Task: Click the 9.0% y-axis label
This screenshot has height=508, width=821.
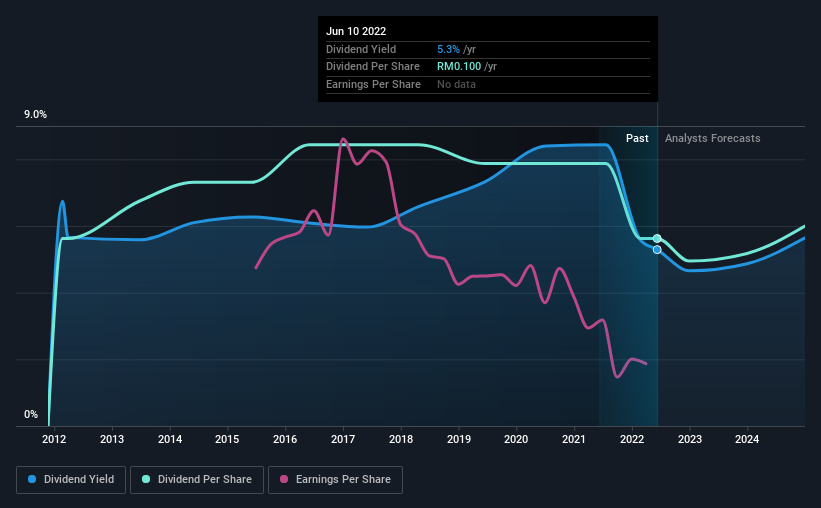Action: (x=35, y=115)
